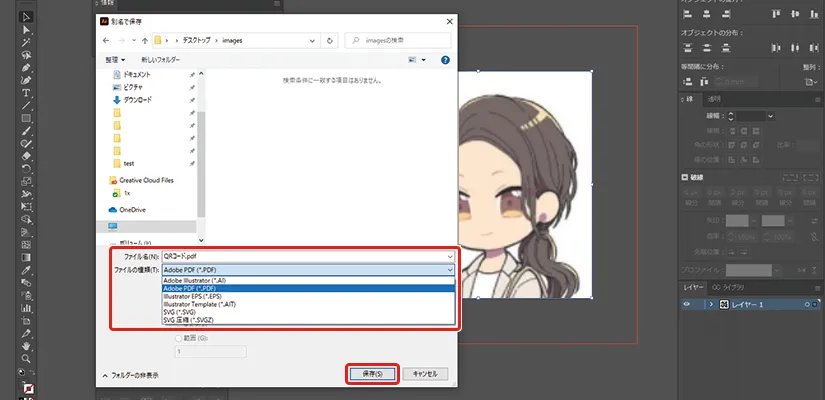
Task: Select the Eyedropper tool
Action: [x=26, y=270]
